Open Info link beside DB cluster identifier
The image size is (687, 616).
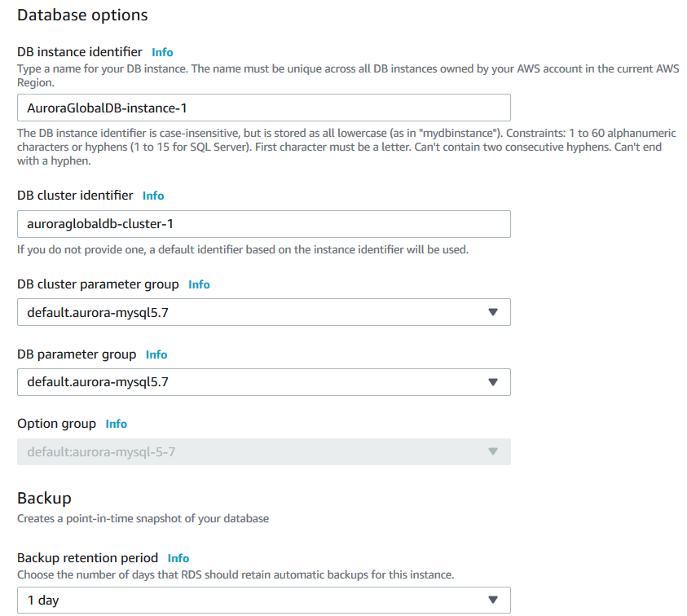[x=153, y=196]
